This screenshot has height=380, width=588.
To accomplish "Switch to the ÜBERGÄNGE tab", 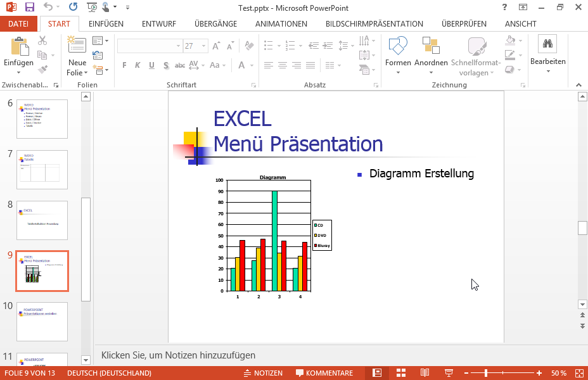I will click(215, 23).
